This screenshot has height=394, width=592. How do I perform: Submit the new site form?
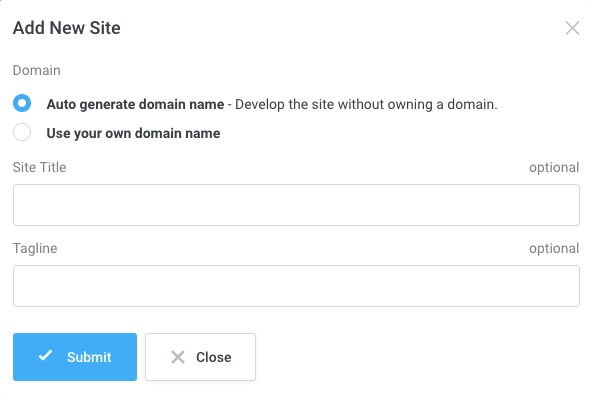[75, 357]
